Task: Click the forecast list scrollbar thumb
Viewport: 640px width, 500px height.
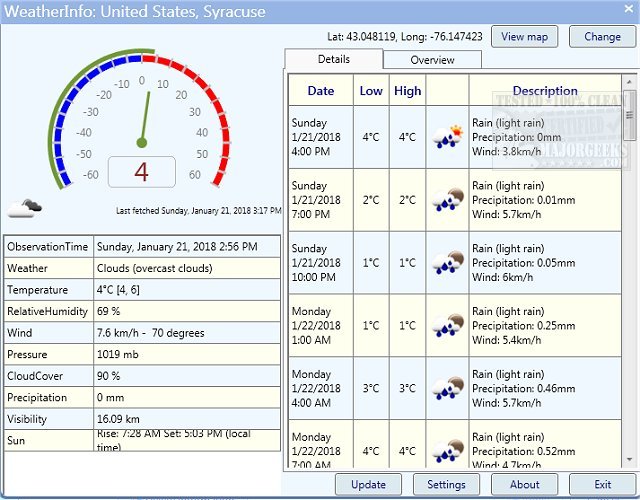Action: pos(629,116)
